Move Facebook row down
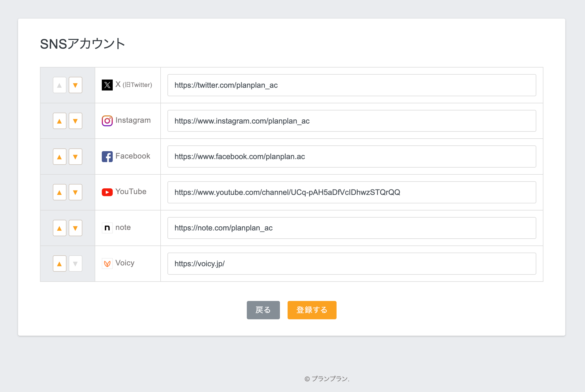 [x=75, y=157]
